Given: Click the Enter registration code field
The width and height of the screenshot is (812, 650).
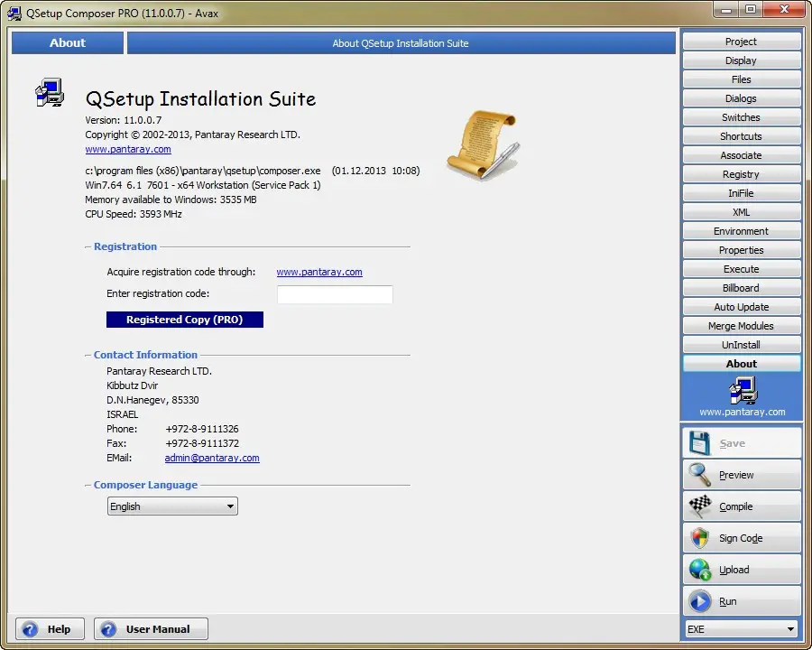Looking at the screenshot, I should [335, 294].
